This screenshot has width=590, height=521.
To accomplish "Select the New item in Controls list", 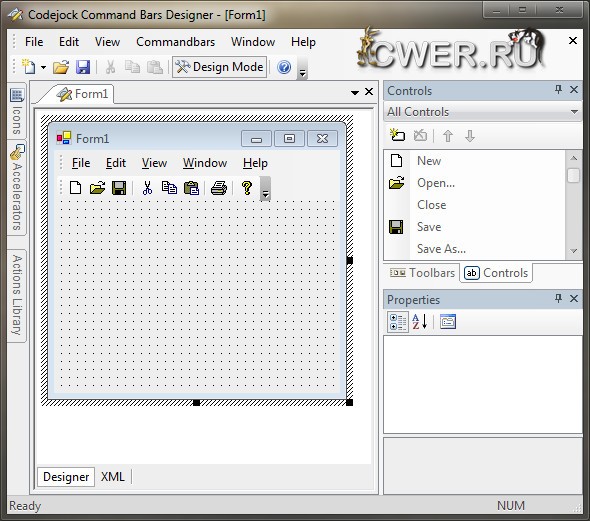I will [x=475, y=161].
